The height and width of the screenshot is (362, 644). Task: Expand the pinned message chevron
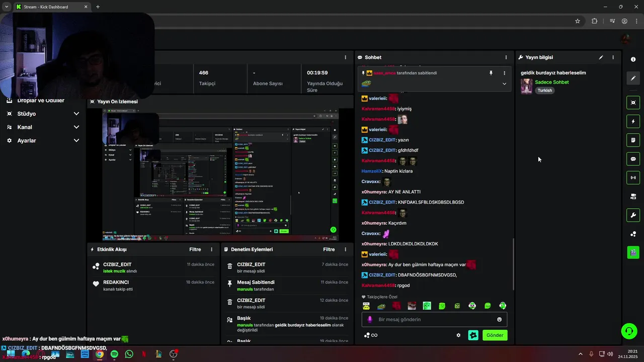coord(504,83)
